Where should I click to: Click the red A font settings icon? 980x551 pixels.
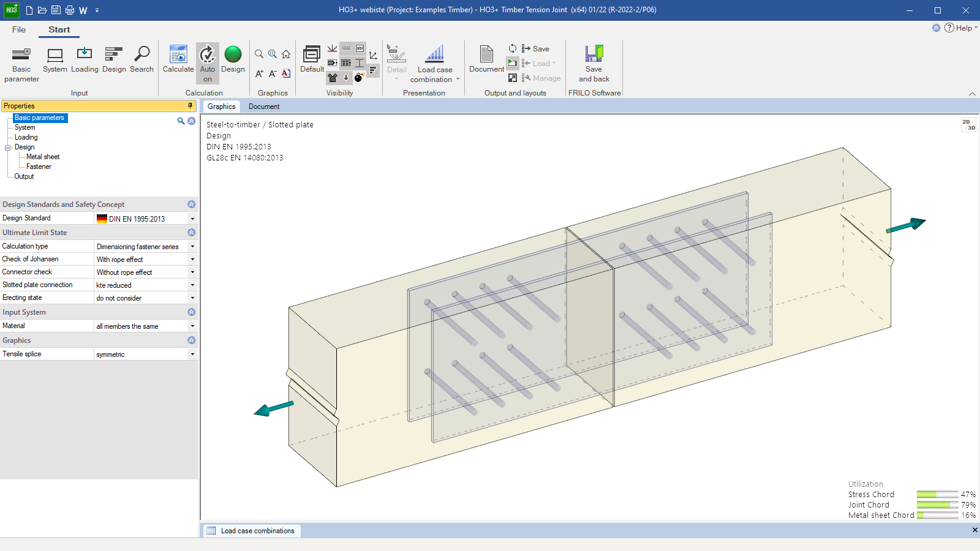click(x=286, y=73)
